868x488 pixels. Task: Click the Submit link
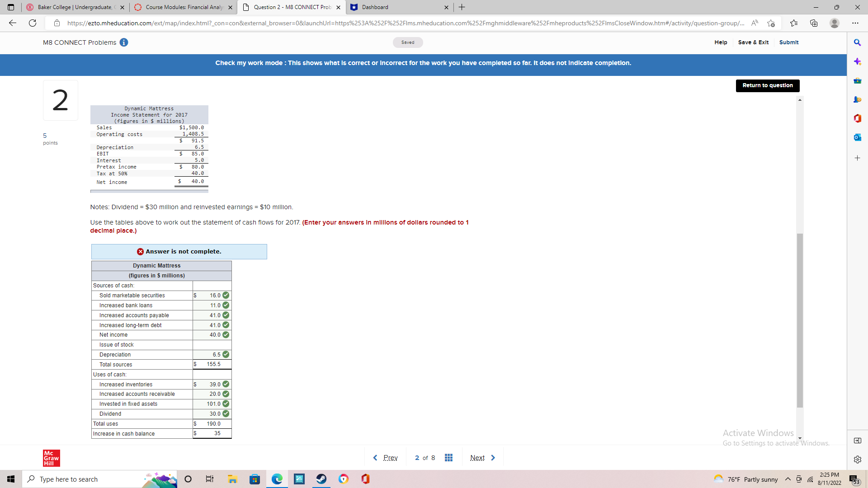tap(788, 42)
